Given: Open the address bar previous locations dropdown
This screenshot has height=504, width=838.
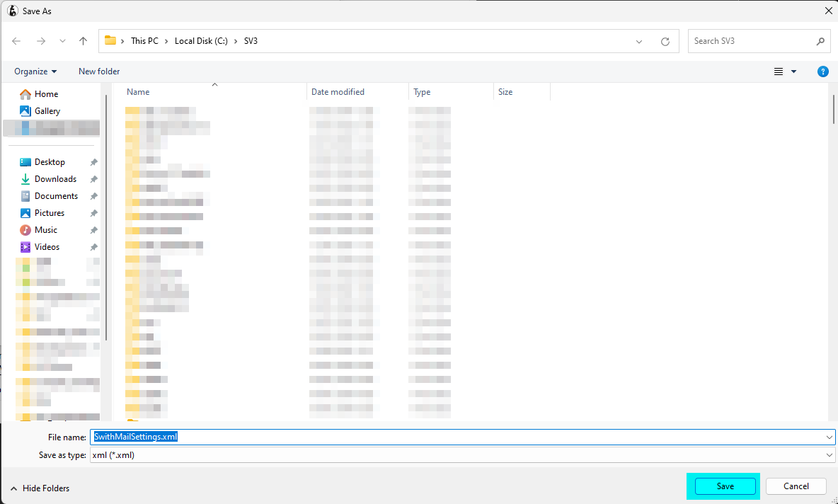Looking at the screenshot, I should point(639,41).
